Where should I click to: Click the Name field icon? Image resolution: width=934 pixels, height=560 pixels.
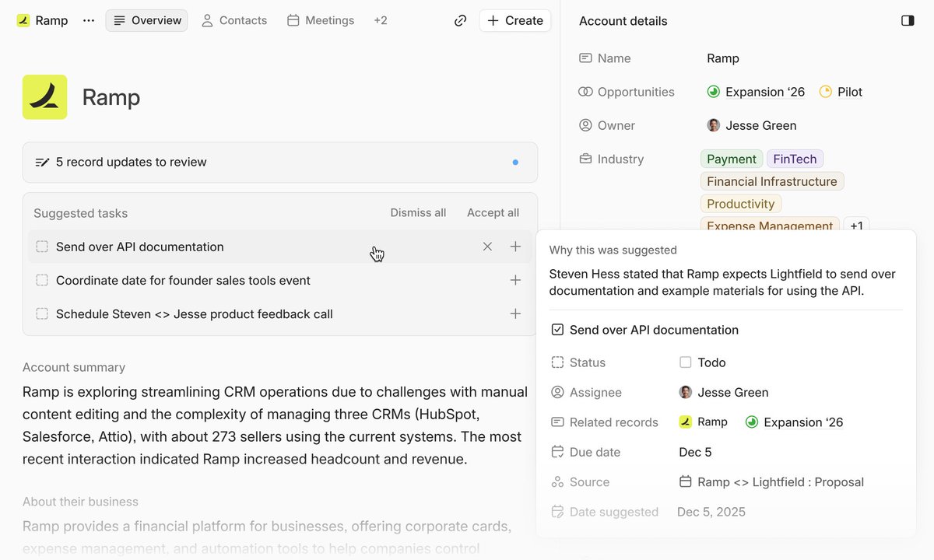[585, 58]
